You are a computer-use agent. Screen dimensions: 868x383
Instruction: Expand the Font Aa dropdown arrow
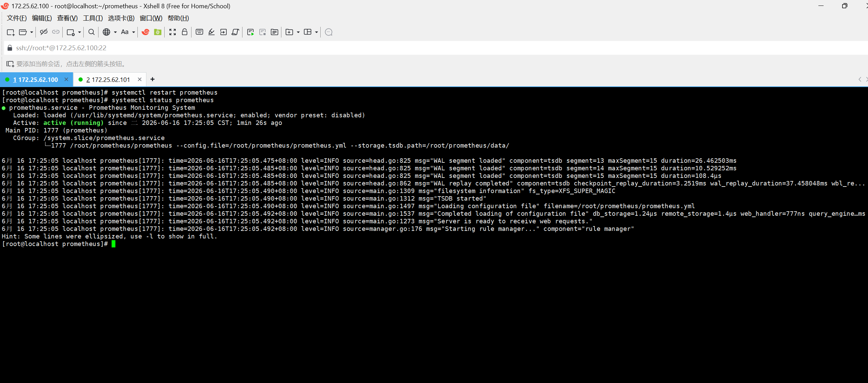pos(134,32)
